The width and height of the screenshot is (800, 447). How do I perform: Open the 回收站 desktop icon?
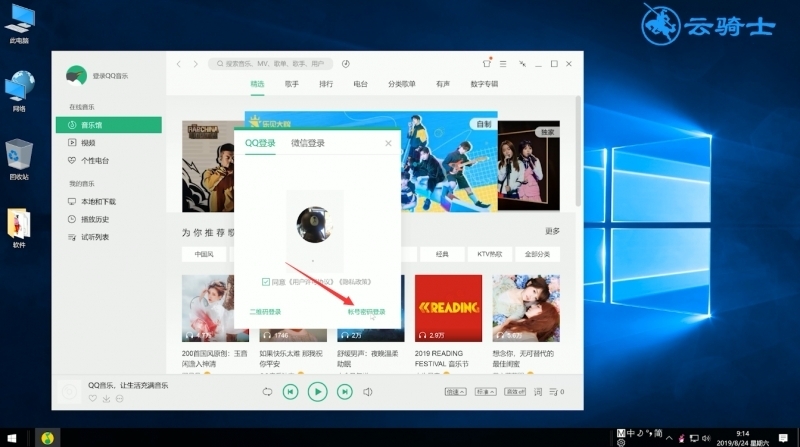point(19,160)
